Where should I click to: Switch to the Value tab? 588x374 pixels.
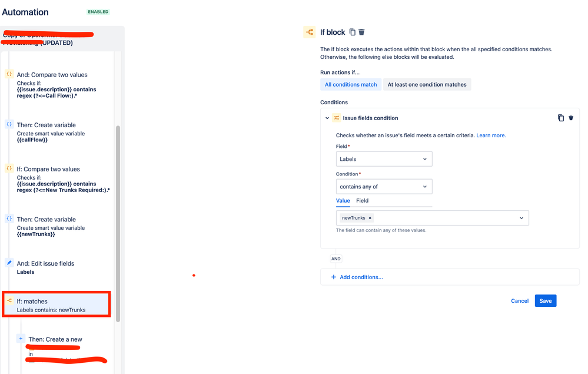tap(343, 201)
